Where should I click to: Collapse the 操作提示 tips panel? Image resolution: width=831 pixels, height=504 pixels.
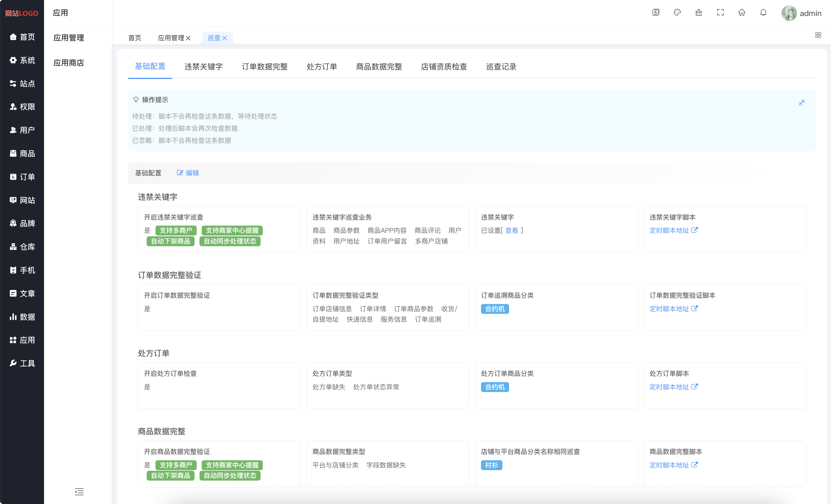tap(802, 103)
